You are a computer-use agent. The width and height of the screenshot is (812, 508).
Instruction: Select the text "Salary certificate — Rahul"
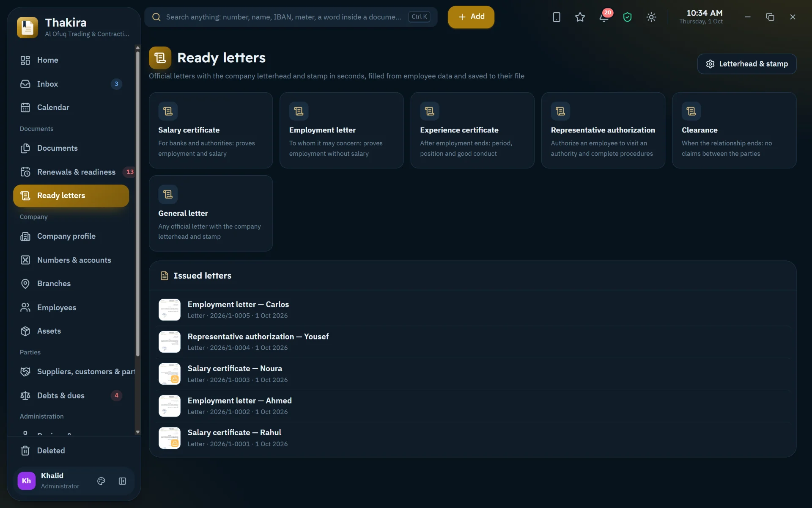pos(234,433)
